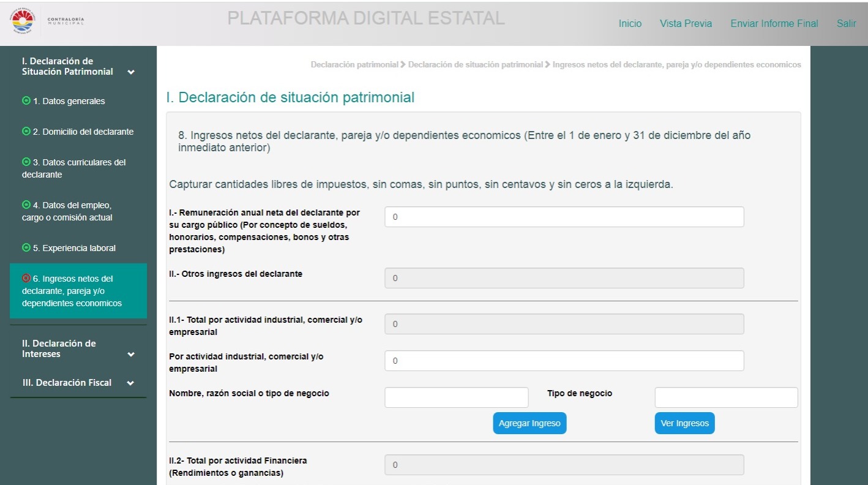Click green icon next to Experiencia laboral
The image size is (868, 485).
(x=26, y=248)
